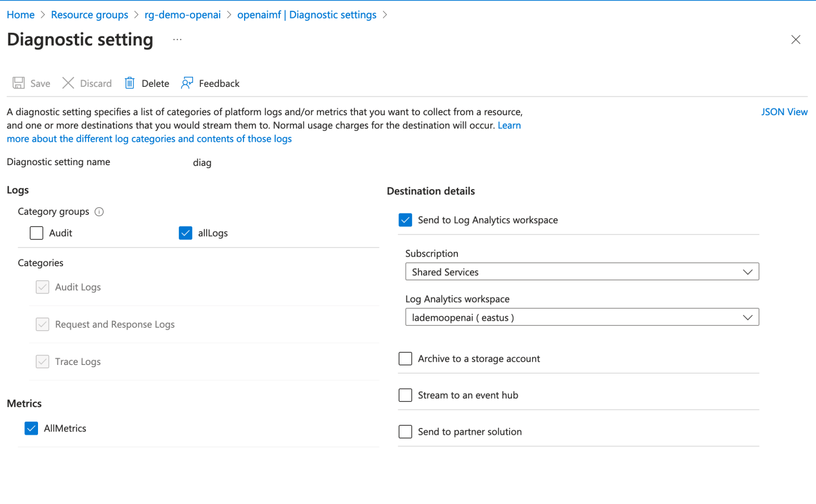This screenshot has height=504, width=816.
Task: Click the Delete trash can icon
Action: click(130, 83)
